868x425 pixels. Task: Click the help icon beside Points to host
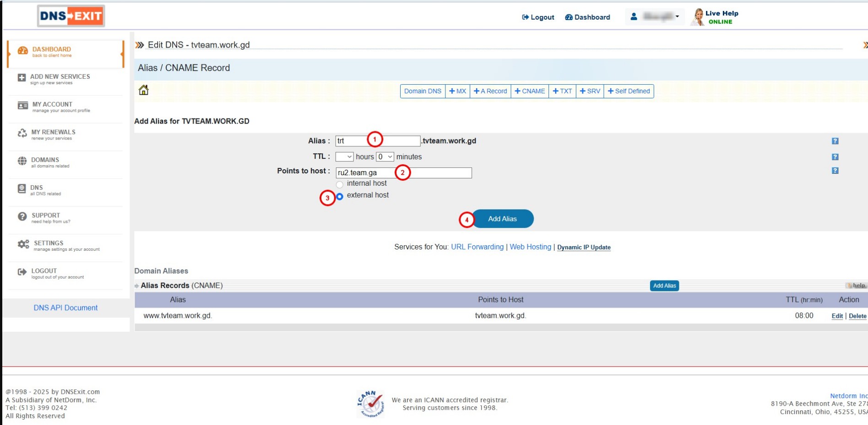pyautogui.click(x=835, y=171)
